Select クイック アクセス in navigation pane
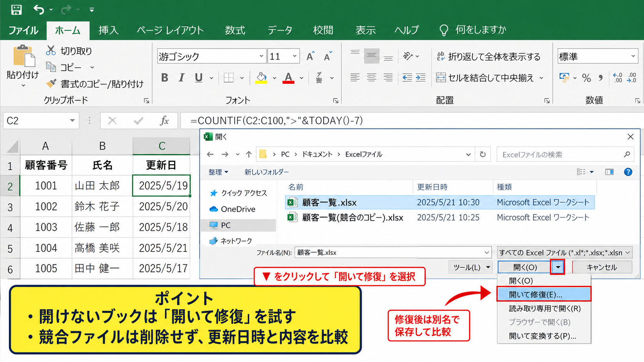 (239, 193)
